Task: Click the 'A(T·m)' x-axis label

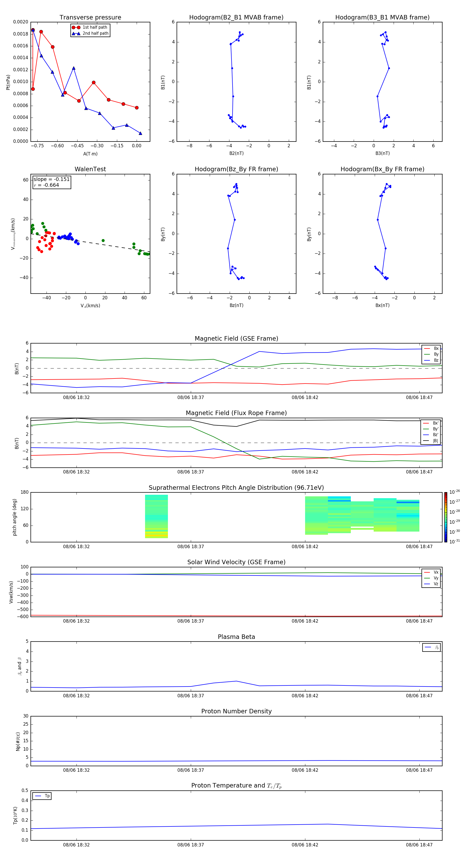Action: pos(90,154)
